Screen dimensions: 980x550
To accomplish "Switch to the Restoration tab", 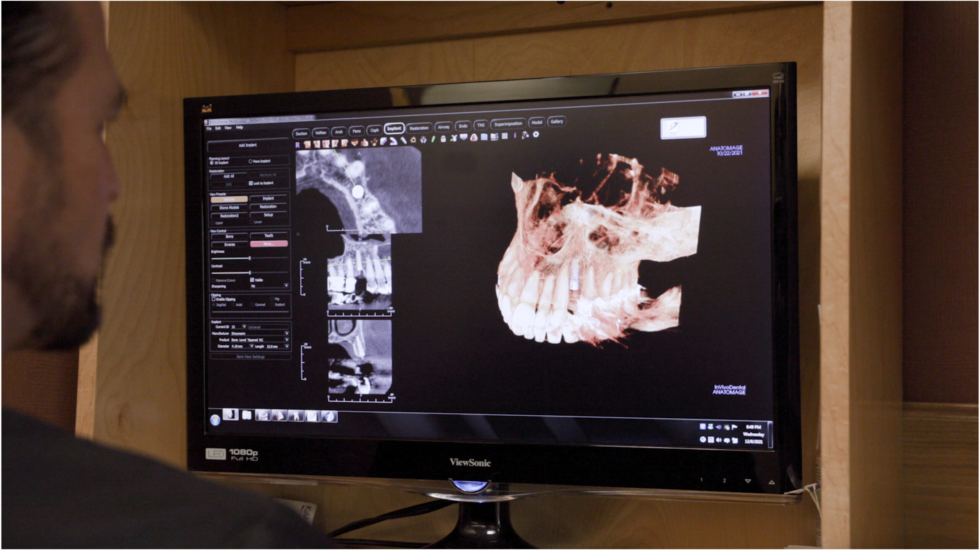I will point(419,128).
